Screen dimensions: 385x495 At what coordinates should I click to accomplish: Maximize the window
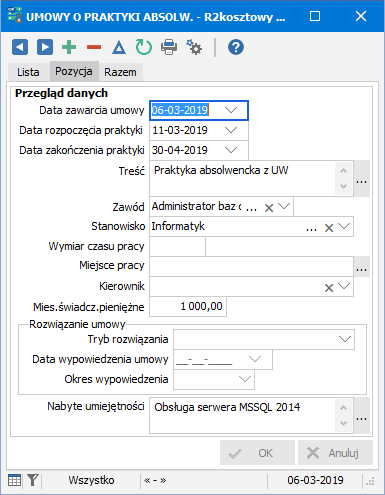pyautogui.click(x=315, y=16)
